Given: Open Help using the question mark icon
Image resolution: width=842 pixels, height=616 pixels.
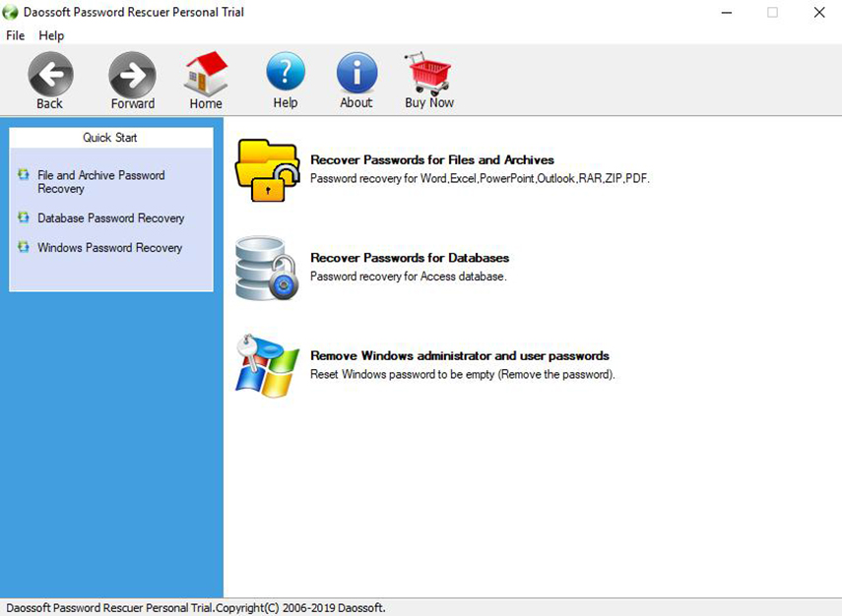Looking at the screenshot, I should 285,74.
